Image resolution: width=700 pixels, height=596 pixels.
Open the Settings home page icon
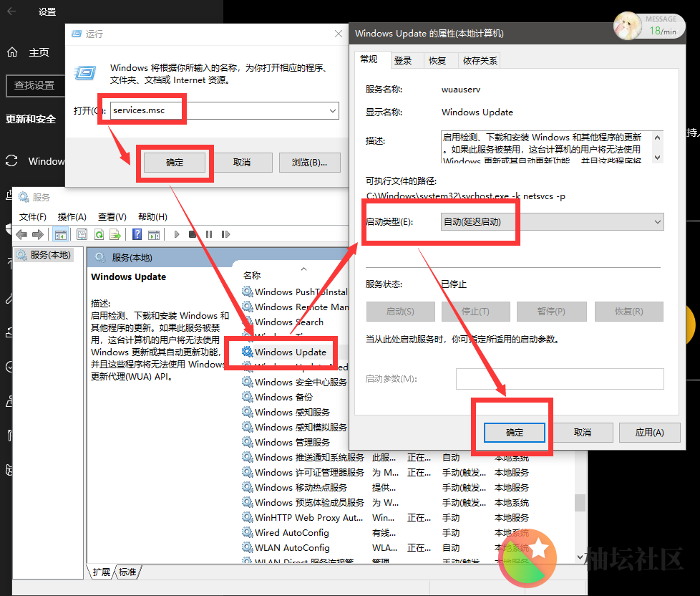click(x=12, y=52)
